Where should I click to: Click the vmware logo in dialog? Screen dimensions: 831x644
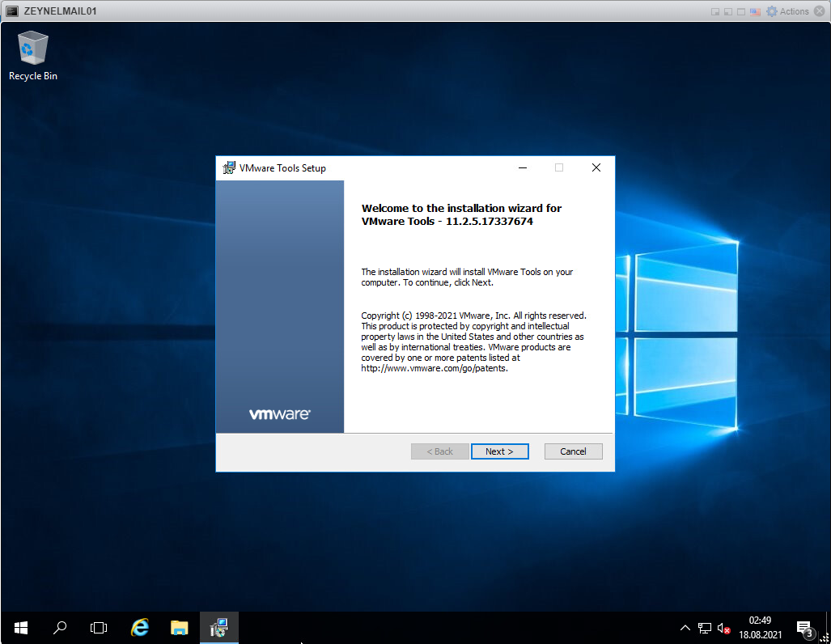coord(280,414)
